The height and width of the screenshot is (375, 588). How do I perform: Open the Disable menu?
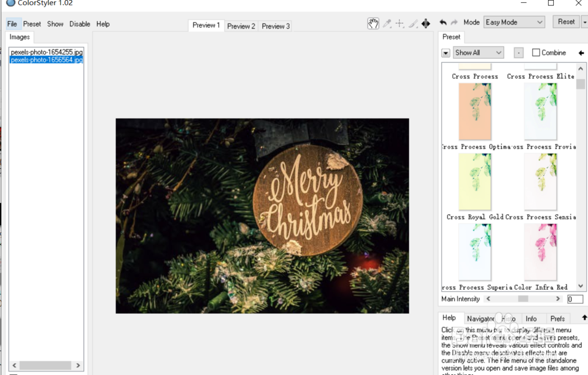79,24
